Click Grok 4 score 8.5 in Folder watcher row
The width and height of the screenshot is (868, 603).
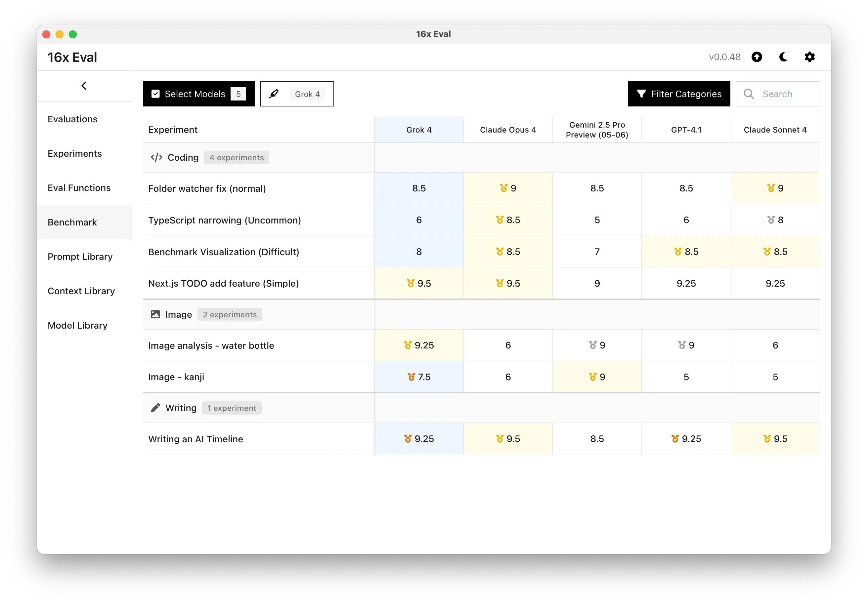pyautogui.click(x=419, y=188)
